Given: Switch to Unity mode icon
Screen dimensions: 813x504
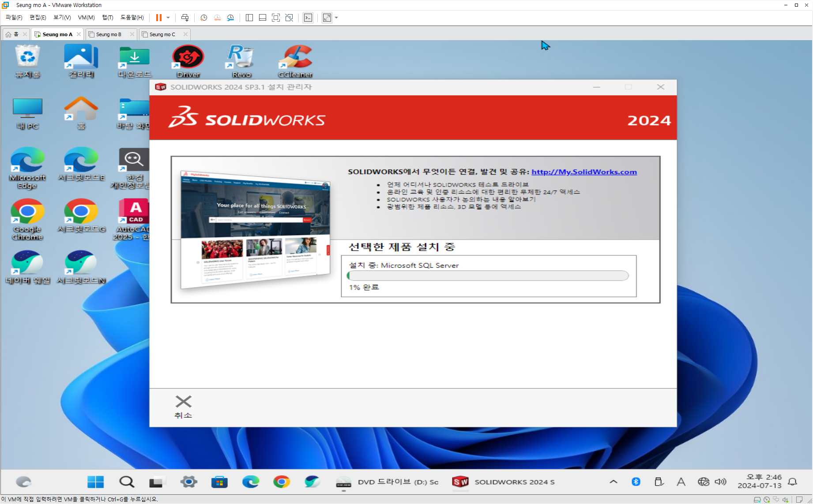Looking at the screenshot, I should click(289, 18).
